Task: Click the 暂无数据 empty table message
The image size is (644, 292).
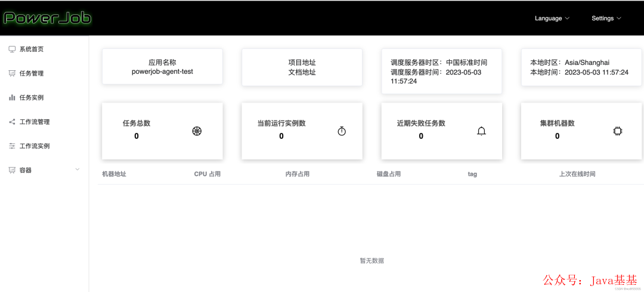Action: pyautogui.click(x=371, y=261)
